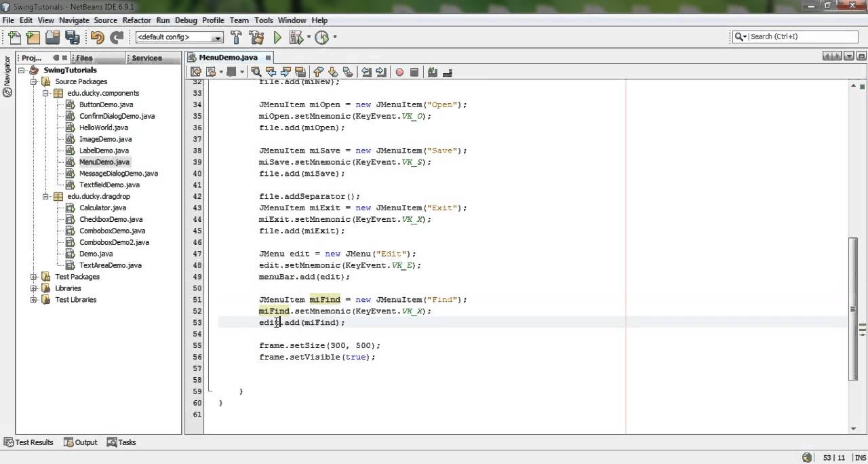Click the Redo toolbar icon

click(x=117, y=37)
